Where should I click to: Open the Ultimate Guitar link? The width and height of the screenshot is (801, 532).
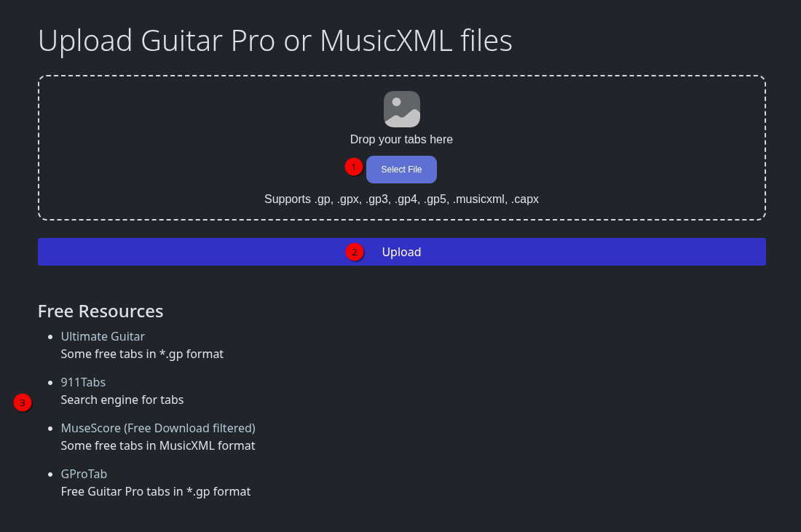click(x=103, y=336)
